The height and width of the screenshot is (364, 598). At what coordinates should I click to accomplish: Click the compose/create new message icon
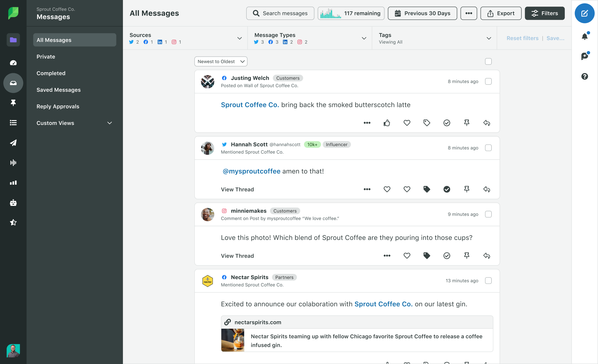[x=585, y=13]
